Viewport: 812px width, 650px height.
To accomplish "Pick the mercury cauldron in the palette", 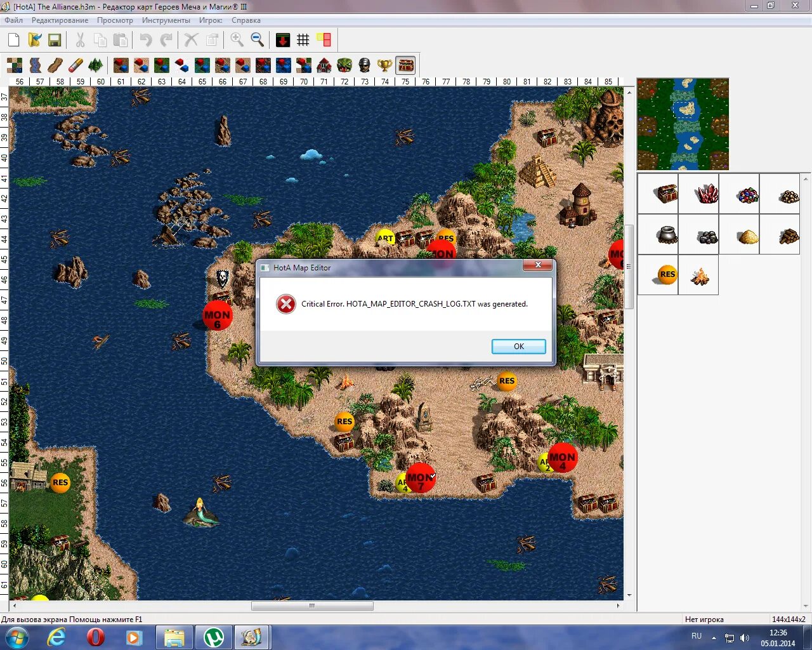I will 658,234.
